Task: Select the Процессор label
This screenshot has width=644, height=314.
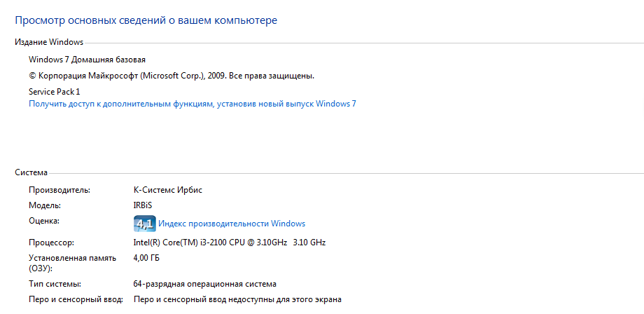Action: [x=51, y=243]
